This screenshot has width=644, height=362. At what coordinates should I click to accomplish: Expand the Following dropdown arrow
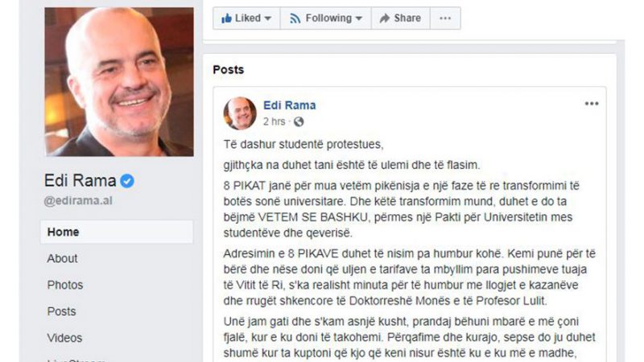point(358,19)
